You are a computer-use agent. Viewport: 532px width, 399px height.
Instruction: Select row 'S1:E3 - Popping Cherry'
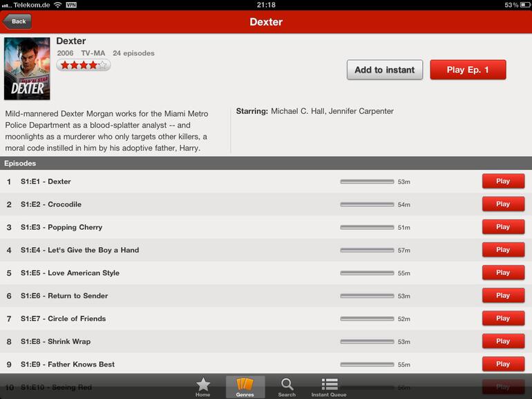point(266,227)
